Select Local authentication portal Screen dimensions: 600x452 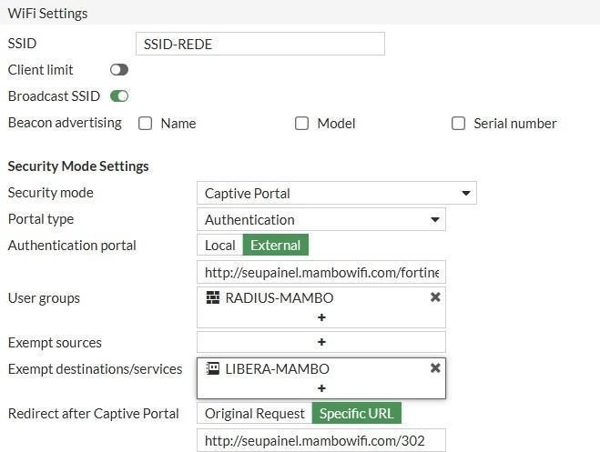[220, 245]
